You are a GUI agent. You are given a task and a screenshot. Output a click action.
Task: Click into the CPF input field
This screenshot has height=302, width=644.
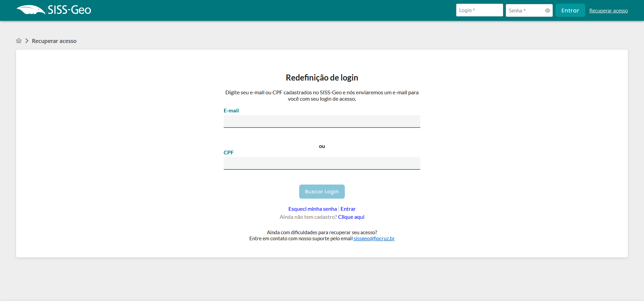pyautogui.click(x=322, y=163)
